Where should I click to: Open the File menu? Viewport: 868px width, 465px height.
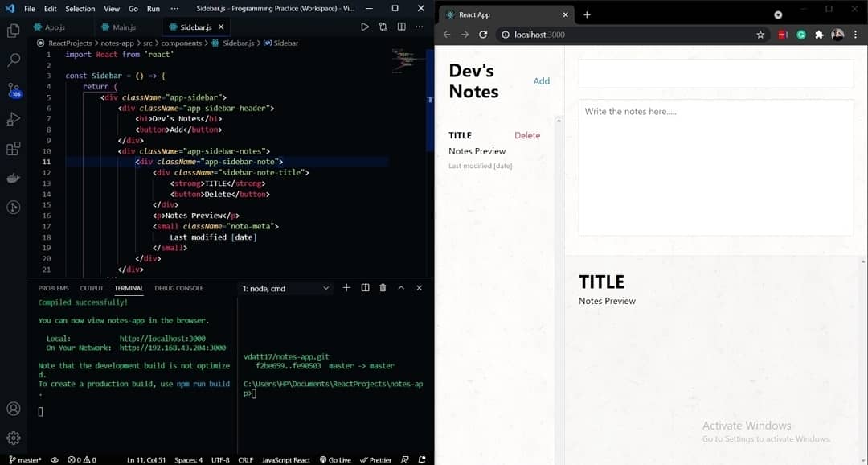[30, 9]
